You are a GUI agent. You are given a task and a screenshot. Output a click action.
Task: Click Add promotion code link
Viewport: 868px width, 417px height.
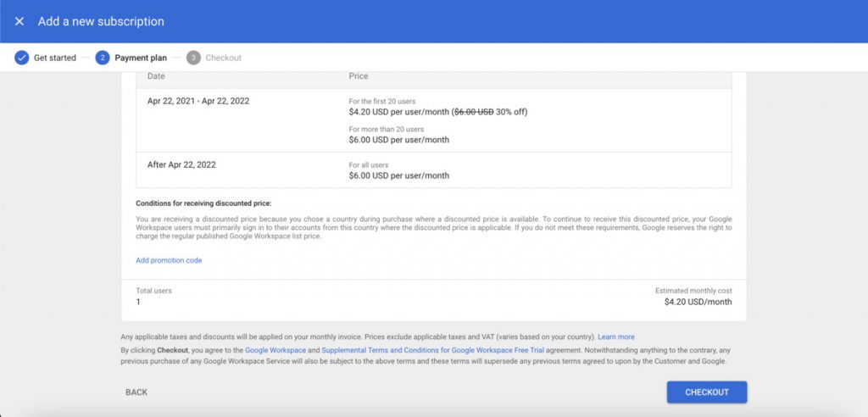(169, 260)
